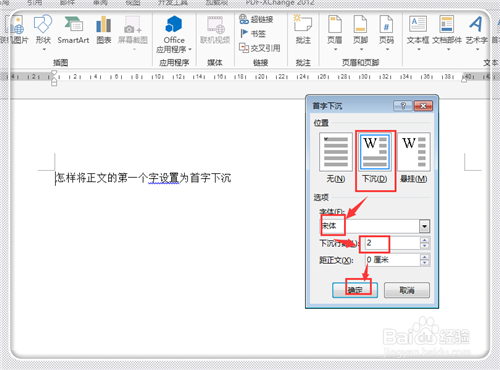Decrease the 下沉行数 lines value
This screenshot has height=370, width=500.
click(425, 246)
